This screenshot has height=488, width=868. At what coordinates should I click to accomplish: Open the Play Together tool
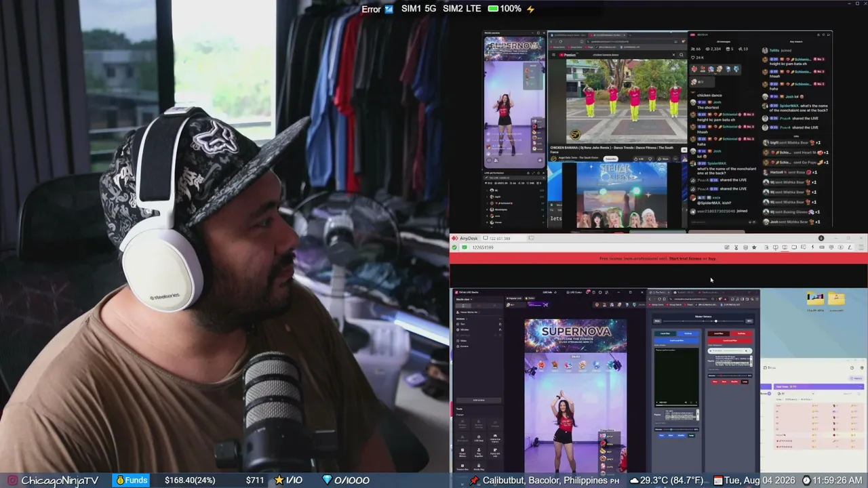point(479,451)
